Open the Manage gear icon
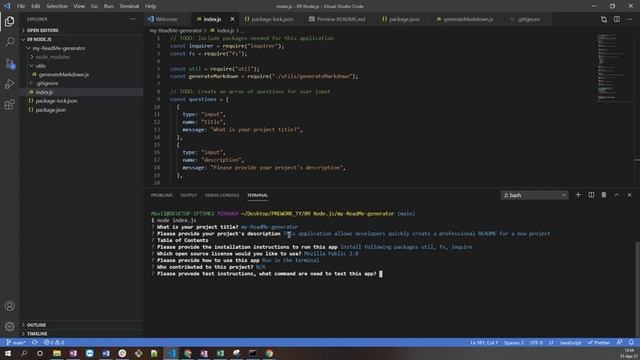The width and height of the screenshot is (640, 360). point(10,326)
